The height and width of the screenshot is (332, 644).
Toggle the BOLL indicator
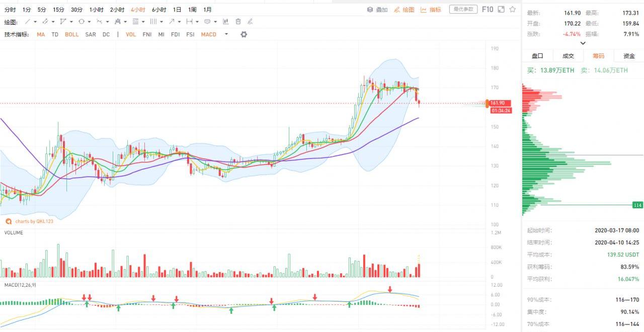tap(71, 35)
